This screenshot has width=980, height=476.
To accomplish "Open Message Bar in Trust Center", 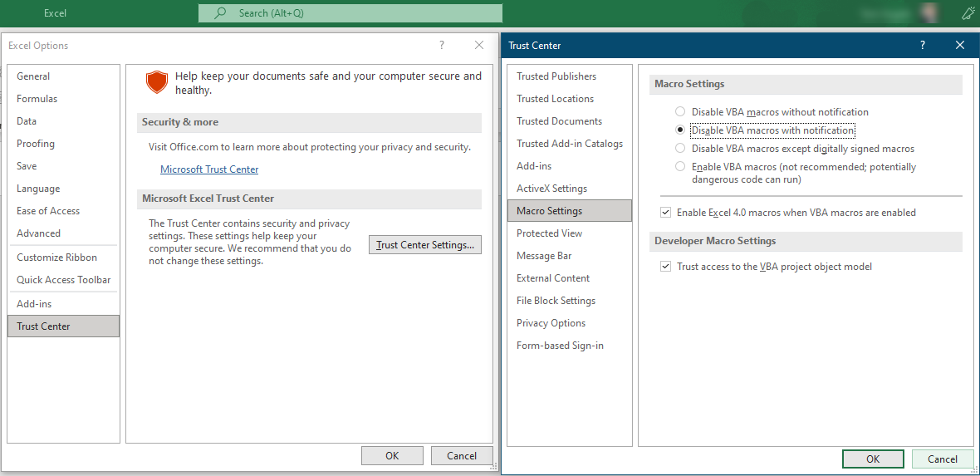I will click(x=570, y=256).
